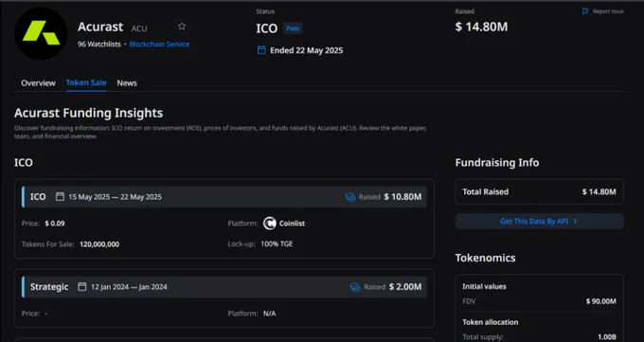This screenshot has width=644, height=342.
Task: Click the $ 2.00M raised value
Action: pos(405,287)
